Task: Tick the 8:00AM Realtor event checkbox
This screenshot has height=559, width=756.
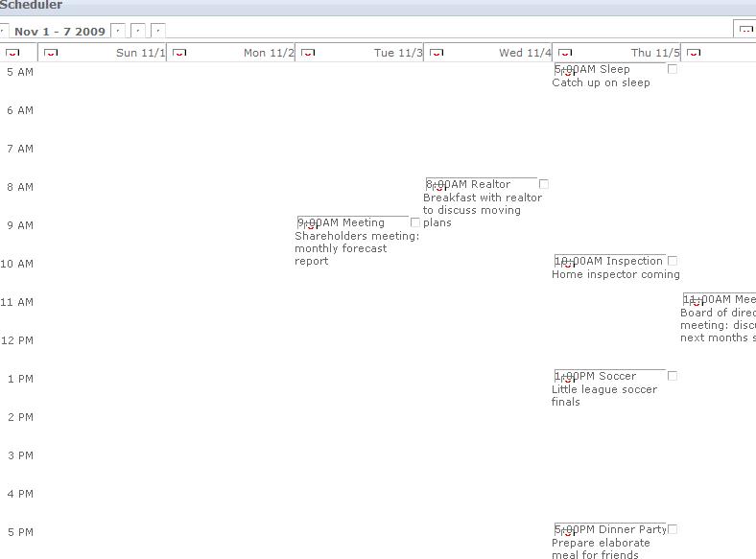Action: pos(544,184)
